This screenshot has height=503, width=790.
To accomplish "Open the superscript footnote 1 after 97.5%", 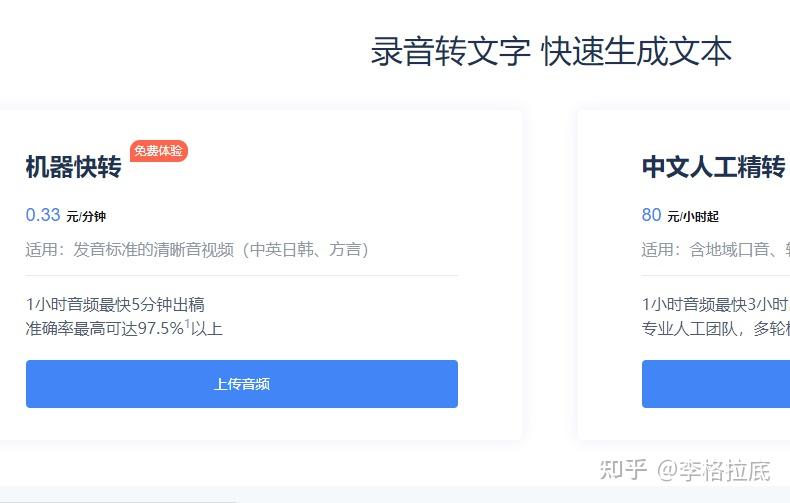I will 187,324.
